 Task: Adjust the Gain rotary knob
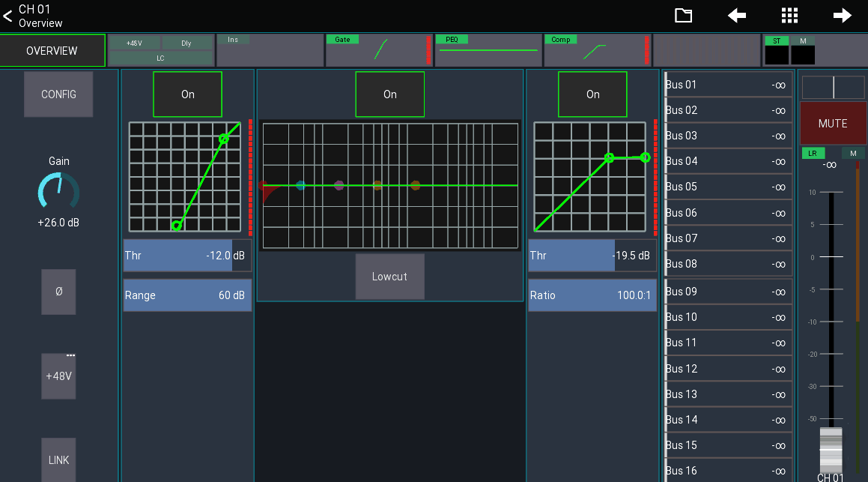point(58,192)
